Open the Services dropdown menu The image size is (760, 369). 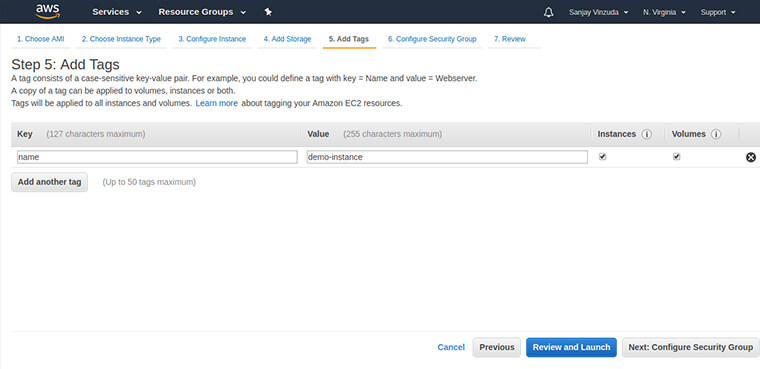click(x=117, y=12)
